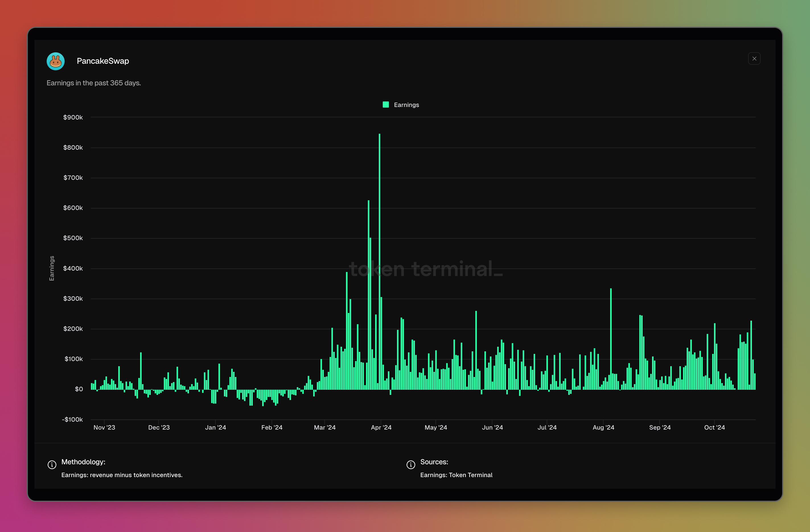This screenshot has height=532, width=810.
Task: Click the Oct '24 x-axis label
Action: click(x=714, y=428)
